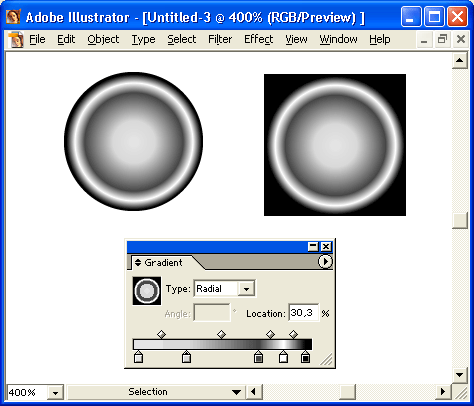Open the zoom level dropdown at 400%
This screenshot has height=406, width=474.
click(55, 393)
